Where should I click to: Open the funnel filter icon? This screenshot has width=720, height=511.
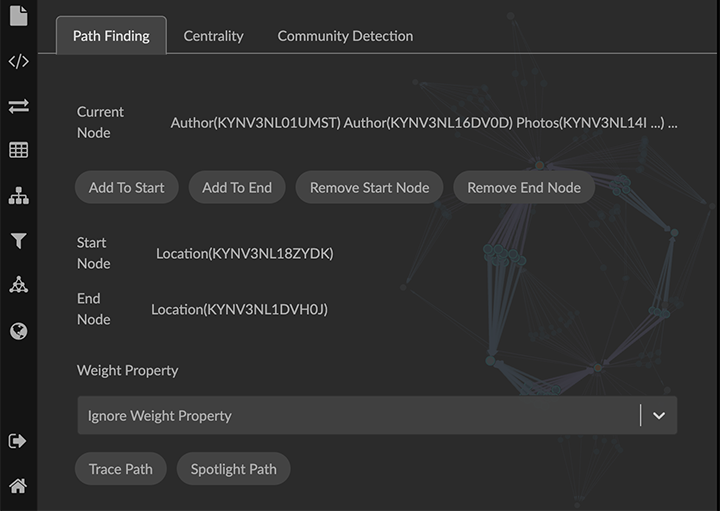click(x=18, y=241)
